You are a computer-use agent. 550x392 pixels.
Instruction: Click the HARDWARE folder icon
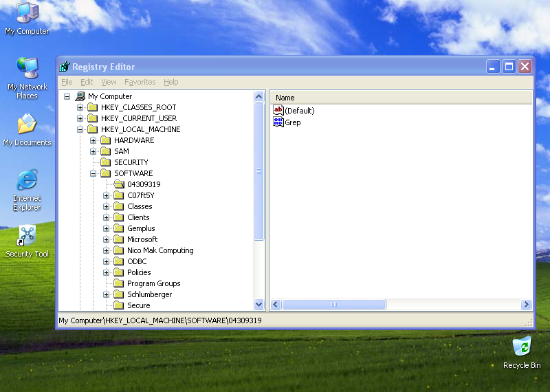106,140
